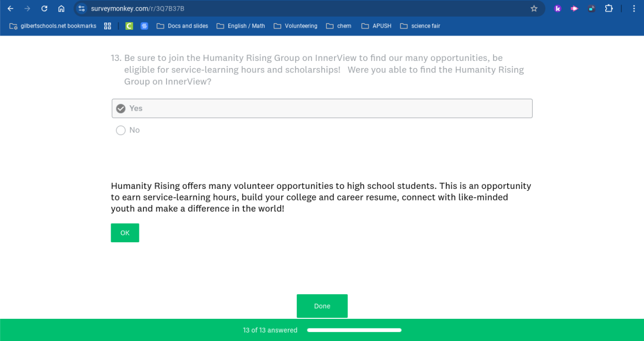Go back to the previous page
The image size is (644, 341).
click(10, 9)
